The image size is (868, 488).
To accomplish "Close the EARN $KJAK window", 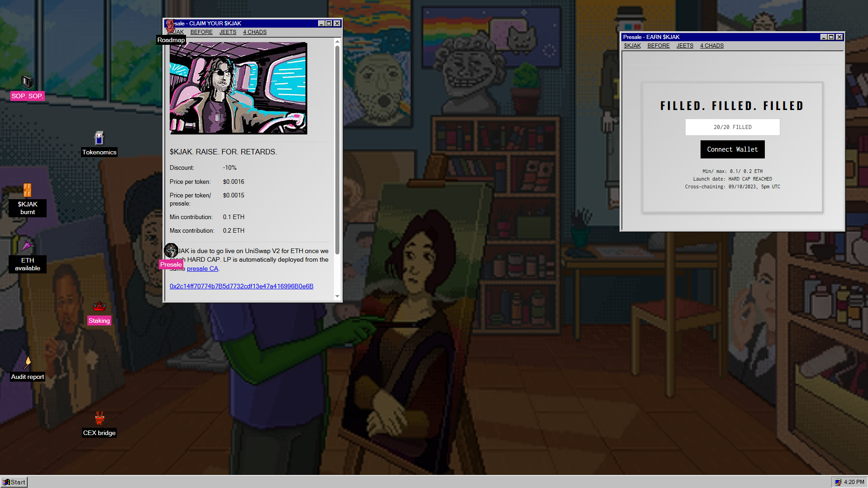I will (x=839, y=37).
